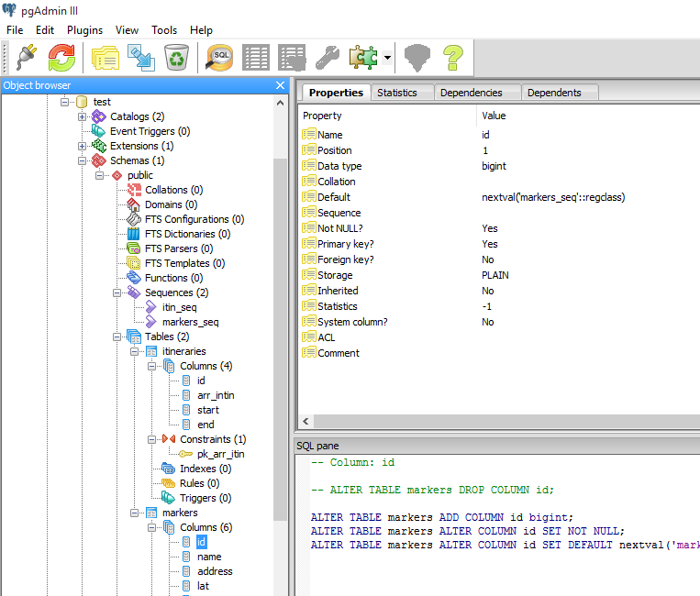Screen dimensions: 700x596
Task: Click the yellow question mark help icon
Action: pos(452,58)
